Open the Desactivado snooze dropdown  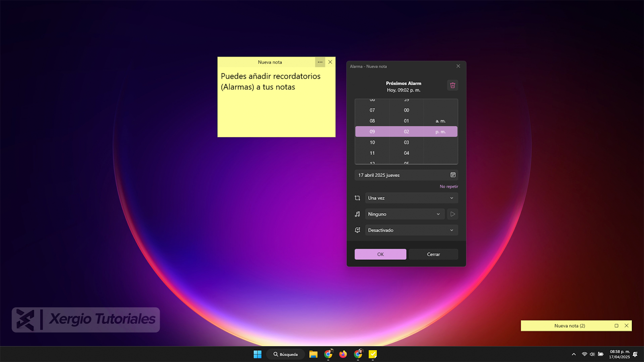[411, 230]
